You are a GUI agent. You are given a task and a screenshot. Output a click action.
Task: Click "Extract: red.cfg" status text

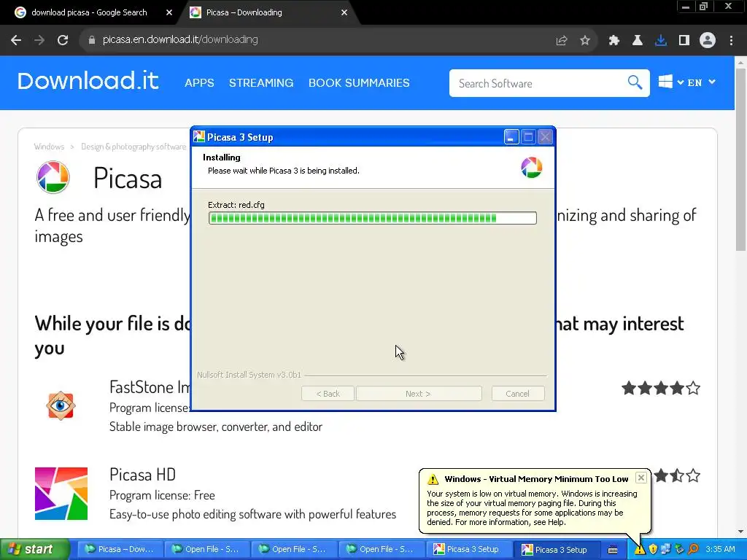click(236, 205)
